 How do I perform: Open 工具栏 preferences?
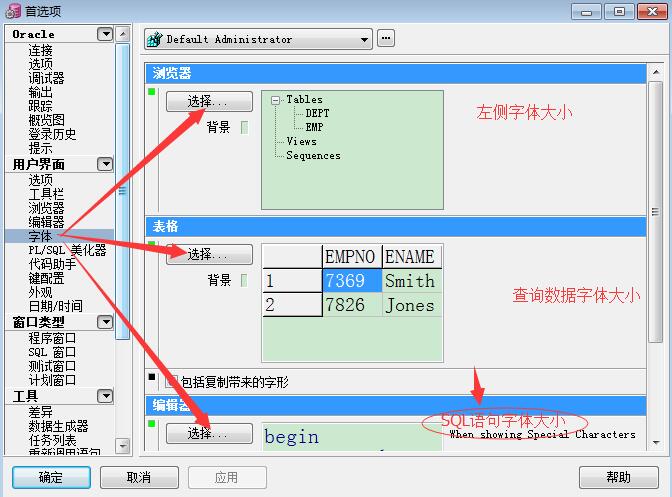[46, 194]
